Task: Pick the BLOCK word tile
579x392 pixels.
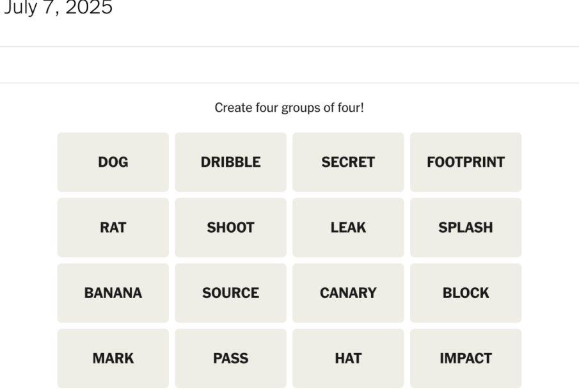Action: click(x=466, y=293)
